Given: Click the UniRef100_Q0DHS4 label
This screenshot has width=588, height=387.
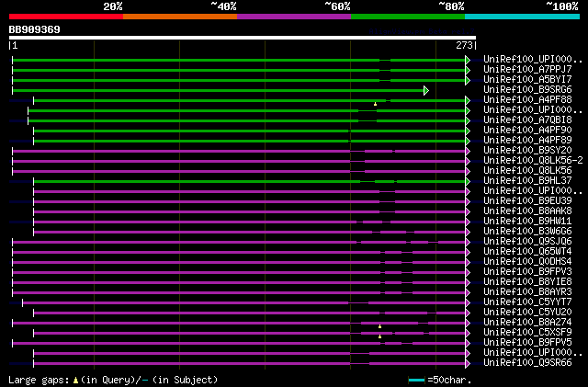Looking at the screenshot, I should tap(527, 262).
